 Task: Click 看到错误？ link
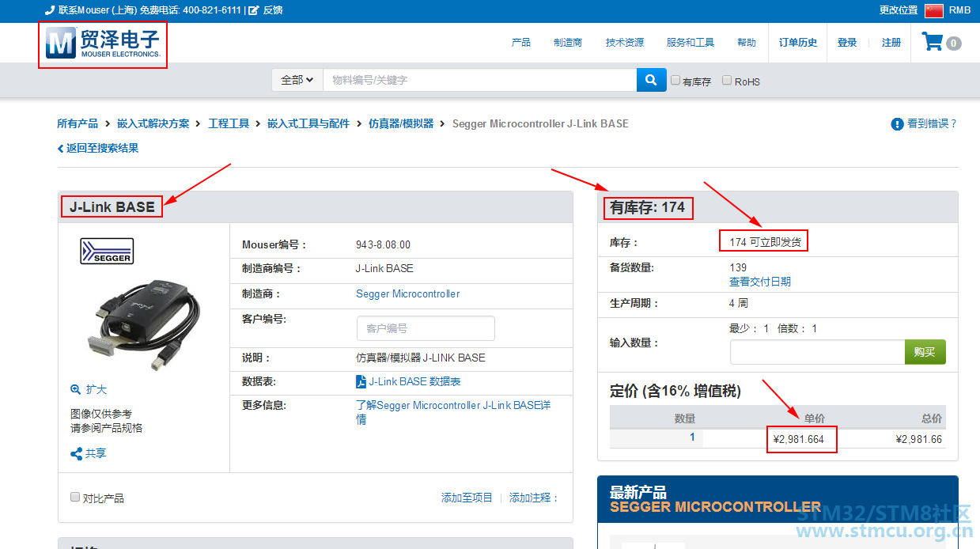[x=932, y=123]
